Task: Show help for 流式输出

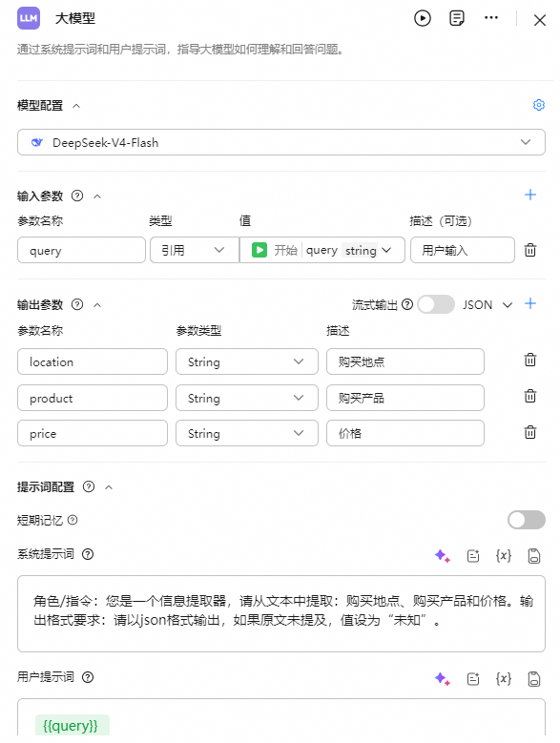Action: coord(407,304)
